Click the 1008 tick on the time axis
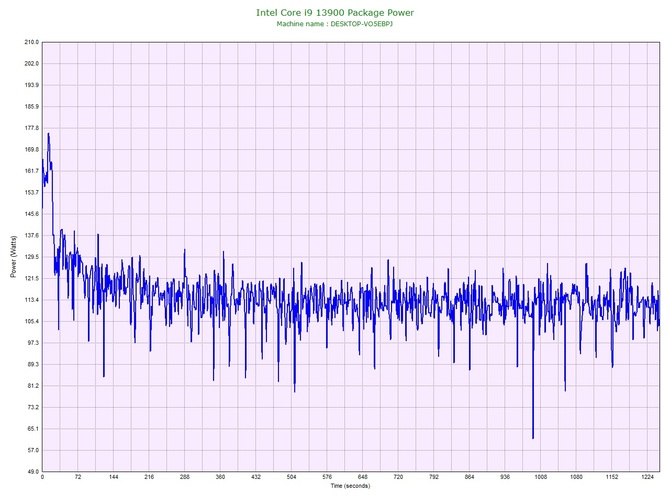The width and height of the screenshot is (670, 503). point(541,477)
